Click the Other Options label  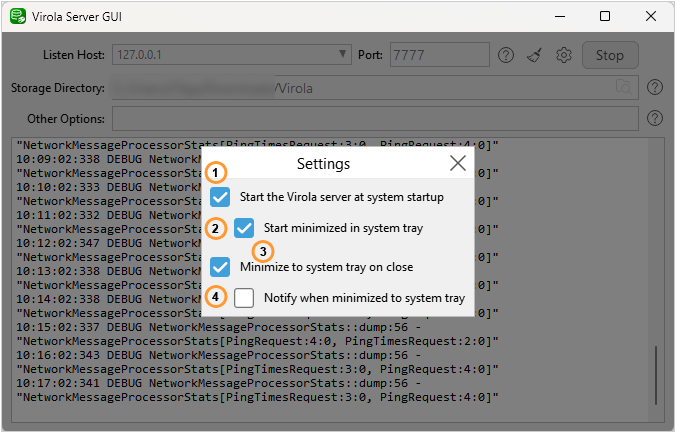point(66,119)
